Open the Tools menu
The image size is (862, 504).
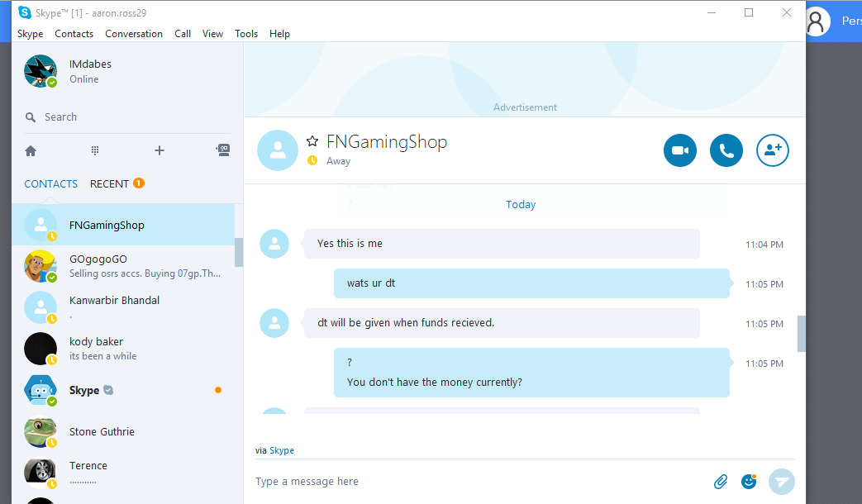tap(246, 34)
